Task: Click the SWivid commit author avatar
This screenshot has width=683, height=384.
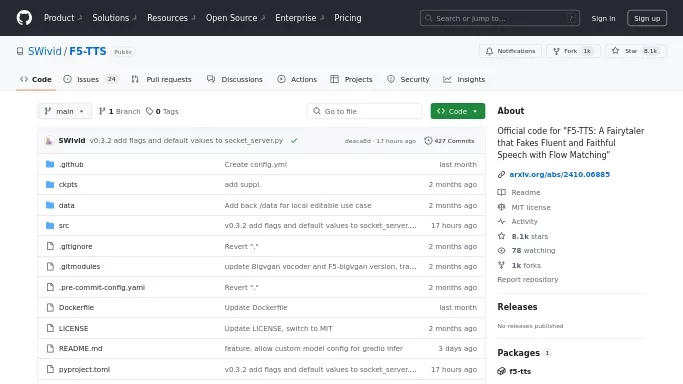Action: tap(49, 141)
